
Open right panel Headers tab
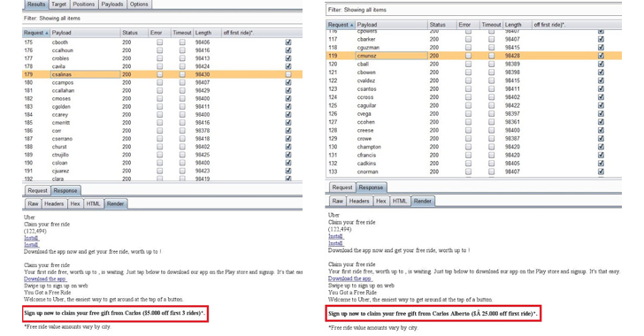[359, 201]
